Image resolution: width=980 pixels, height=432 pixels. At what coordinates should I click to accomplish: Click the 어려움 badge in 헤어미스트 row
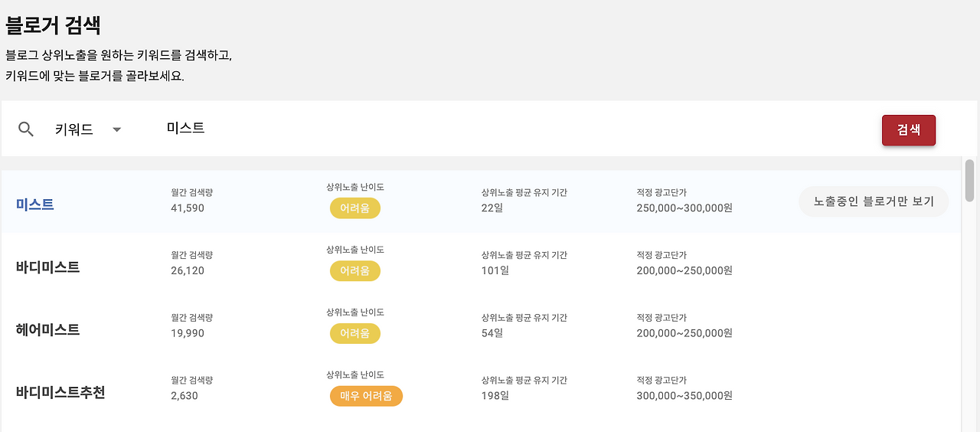click(x=354, y=334)
